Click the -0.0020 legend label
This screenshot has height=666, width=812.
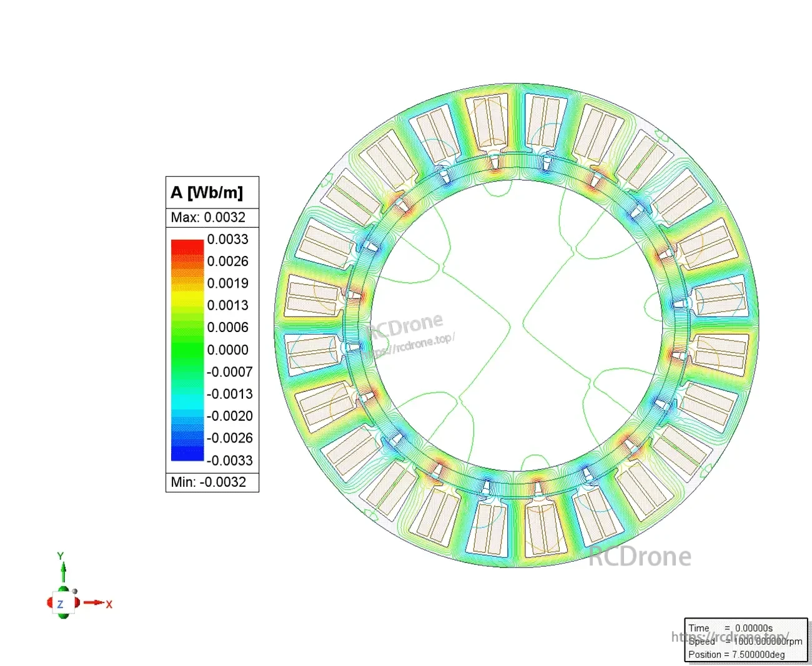tap(230, 416)
